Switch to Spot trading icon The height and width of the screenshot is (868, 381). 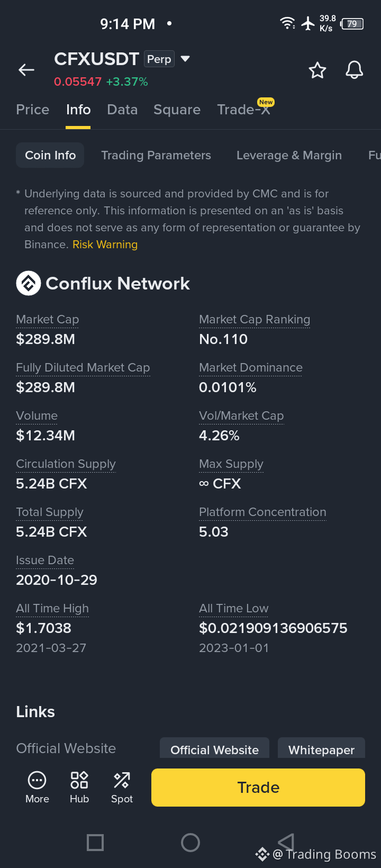click(x=122, y=780)
